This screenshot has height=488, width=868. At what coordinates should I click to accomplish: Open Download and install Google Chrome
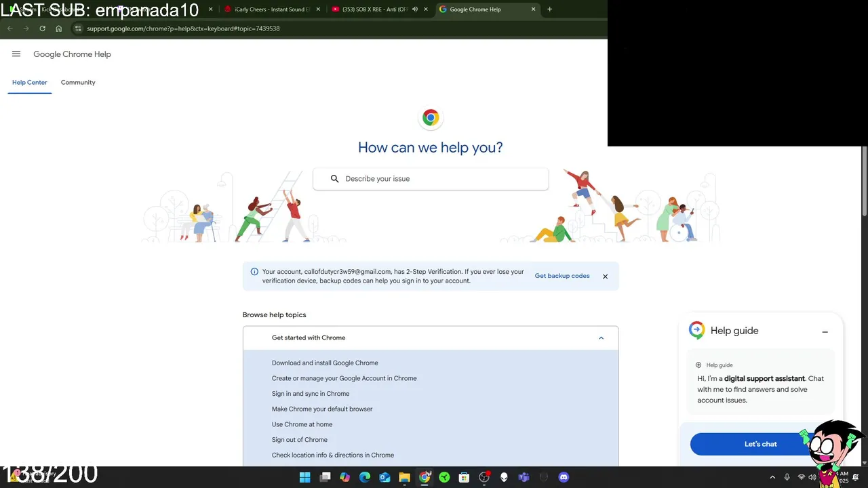[x=325, y=363]
